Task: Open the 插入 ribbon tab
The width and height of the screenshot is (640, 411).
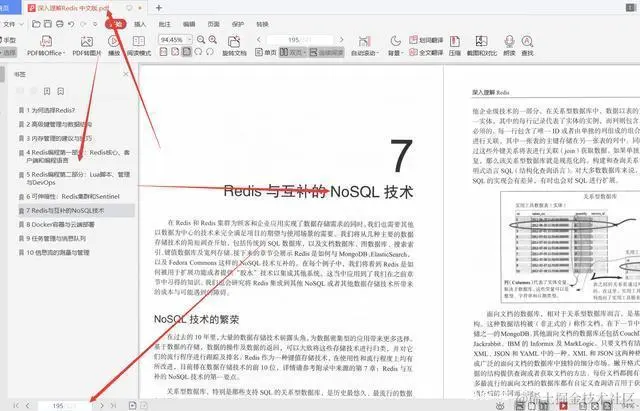Action: [140, 24]
